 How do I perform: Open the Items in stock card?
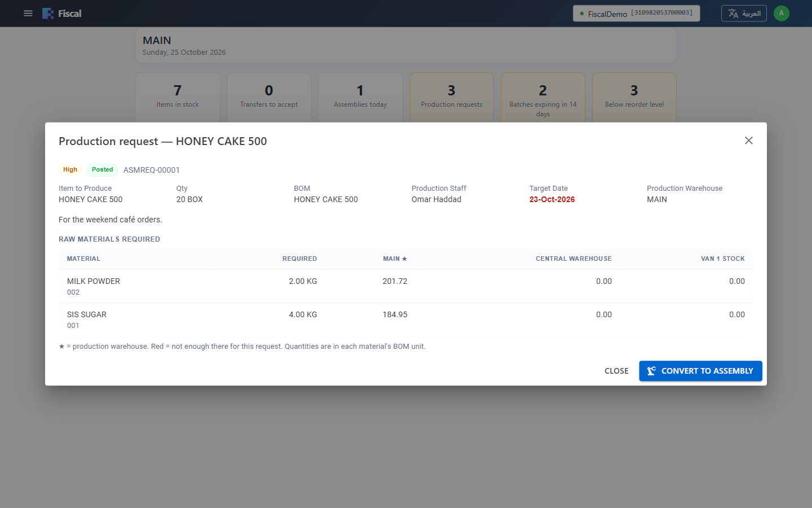pyautogui.click(x=178, y=97)
